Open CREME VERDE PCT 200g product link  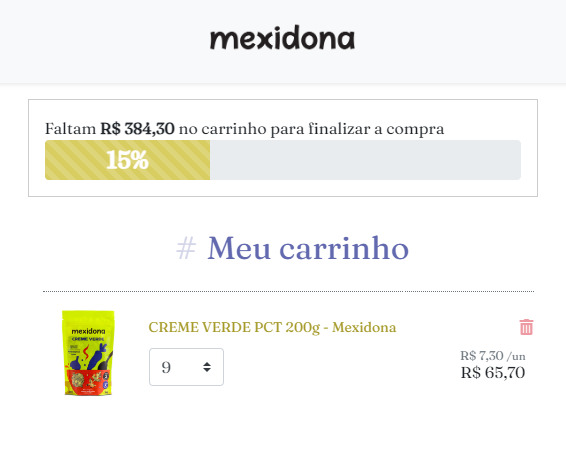(x=272, y=327)
